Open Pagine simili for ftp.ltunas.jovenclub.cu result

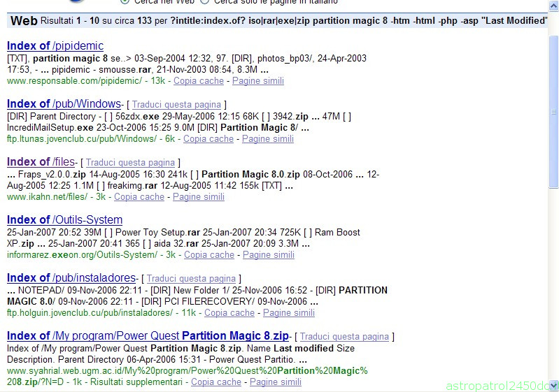268,139
